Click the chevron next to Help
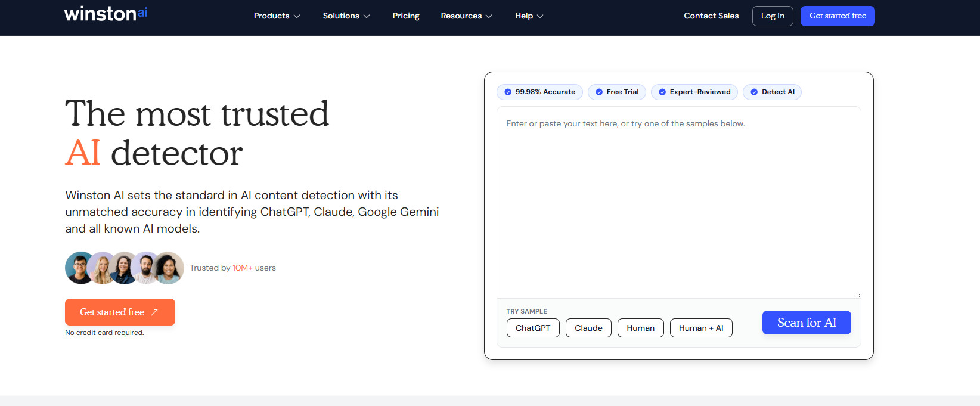 pos(540,16)
